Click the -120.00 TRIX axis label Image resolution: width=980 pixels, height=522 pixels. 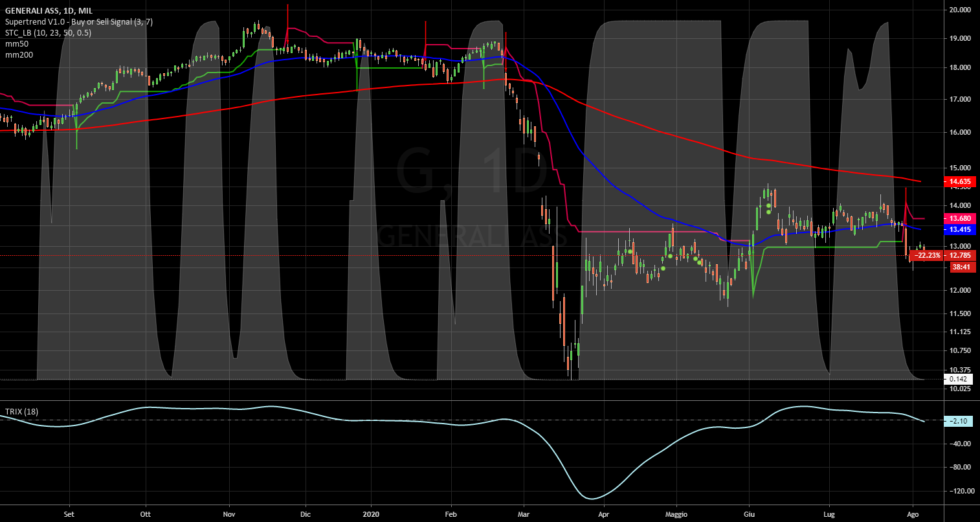[961, 491]
